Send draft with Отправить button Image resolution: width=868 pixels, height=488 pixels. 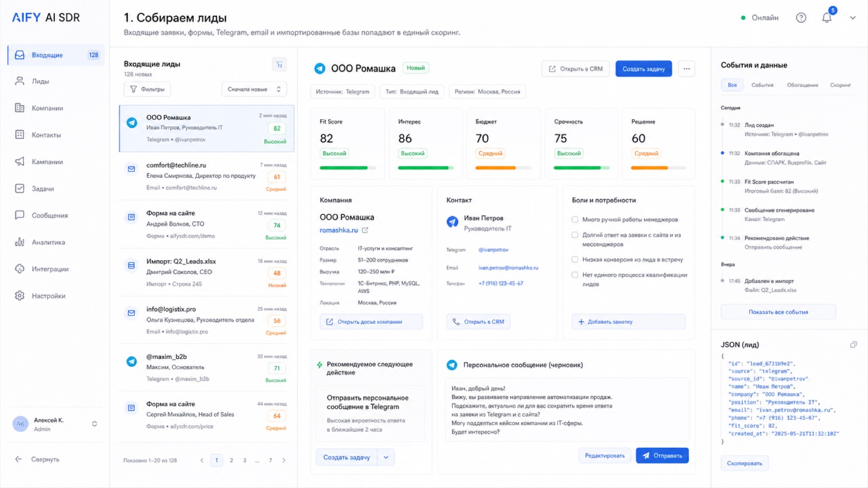tap(662, 456)
